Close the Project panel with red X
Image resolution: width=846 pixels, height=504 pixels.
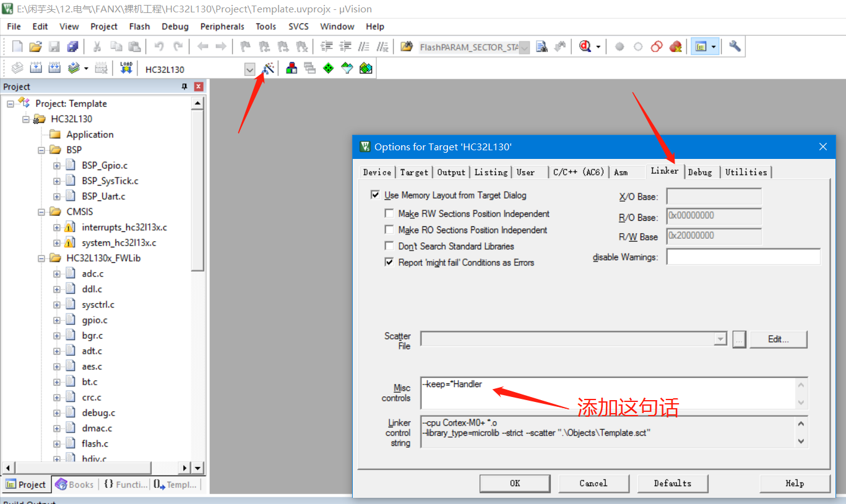tap(199, 87)
